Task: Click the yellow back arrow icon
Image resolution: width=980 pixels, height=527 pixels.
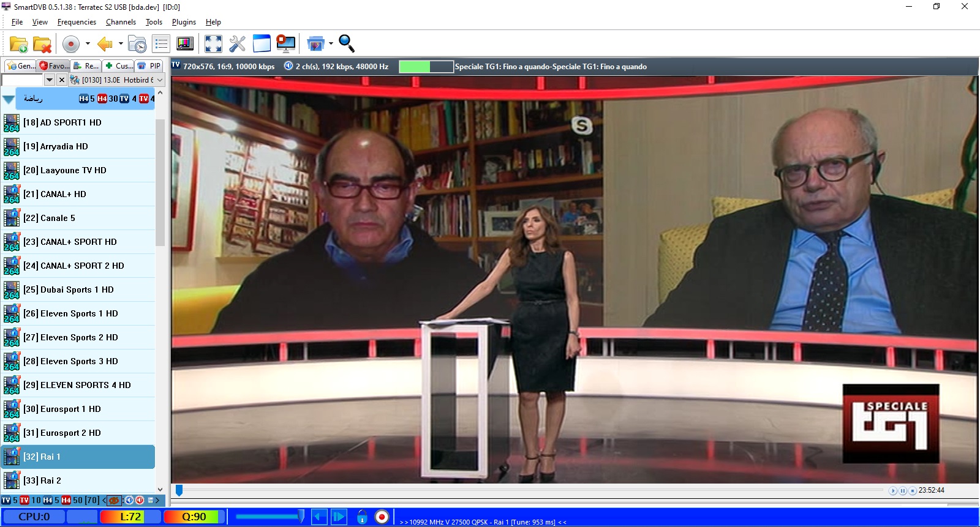Action: pyautogui.click(x=105, y=44)
